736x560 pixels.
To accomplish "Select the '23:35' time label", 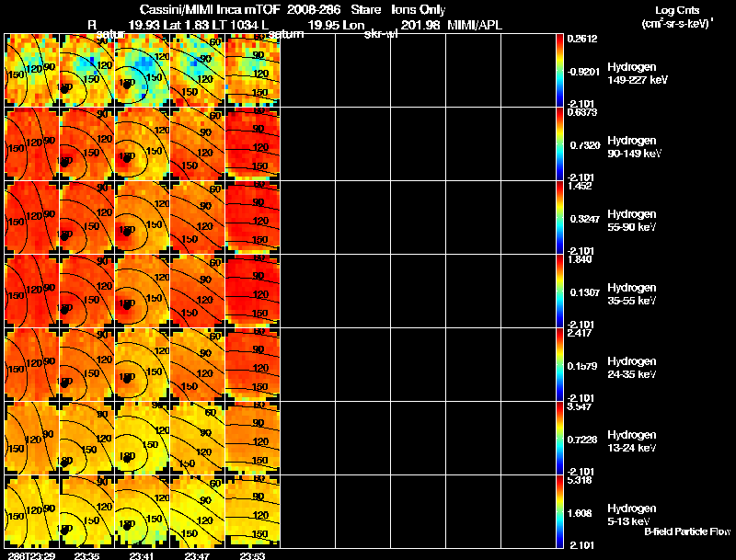I will click(x=86, y=555).
